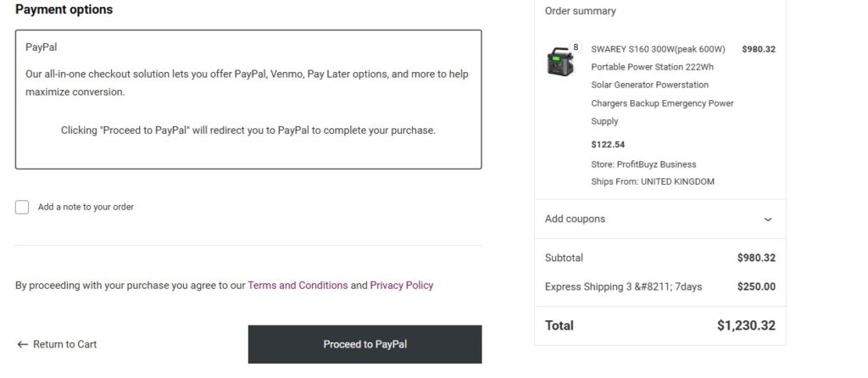This screenshot has width=868, height=378.
Task: Click the left arrow beside Return to Cart
Action: click(x=23, y=344)
